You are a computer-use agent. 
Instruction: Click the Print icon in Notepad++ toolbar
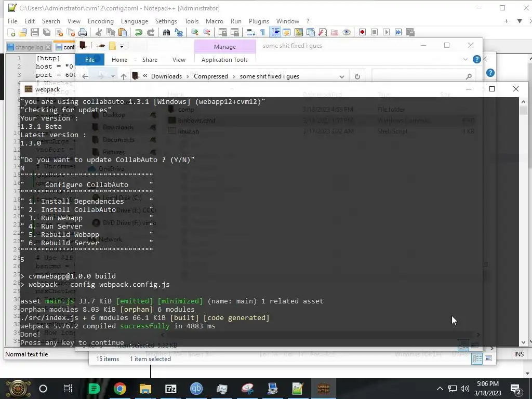click(83, 32)
